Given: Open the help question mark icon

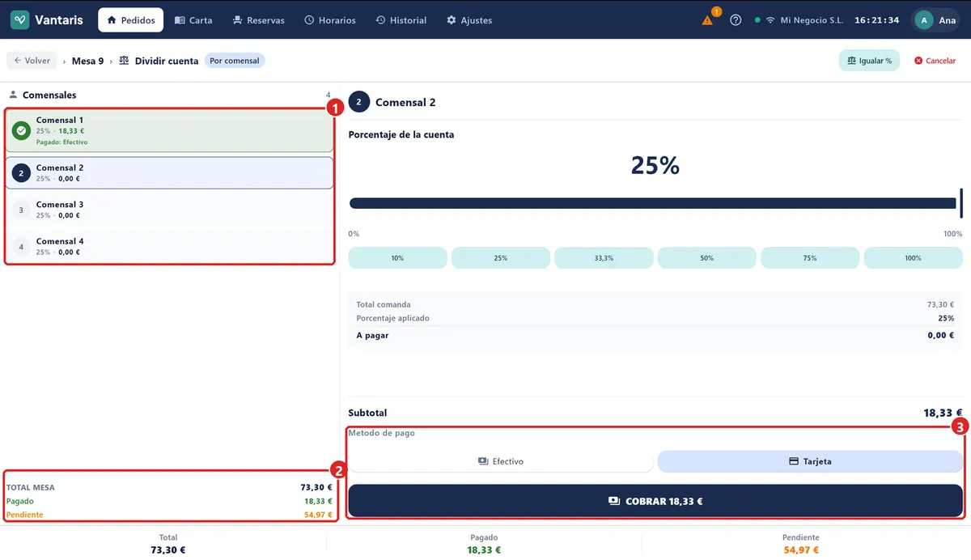Looking at the screenshot, I should point(736,20).
